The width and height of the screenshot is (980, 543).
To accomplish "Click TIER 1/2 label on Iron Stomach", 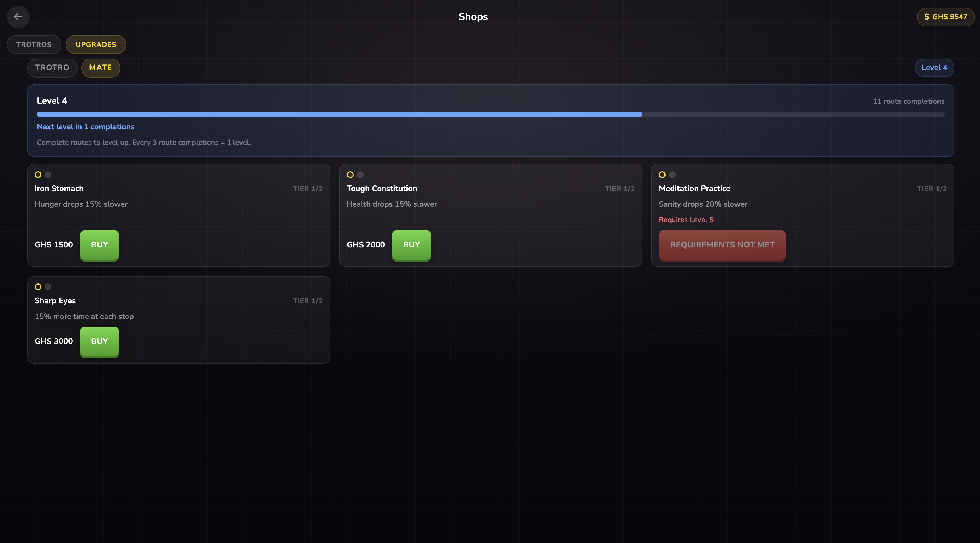I will (307, 189).
